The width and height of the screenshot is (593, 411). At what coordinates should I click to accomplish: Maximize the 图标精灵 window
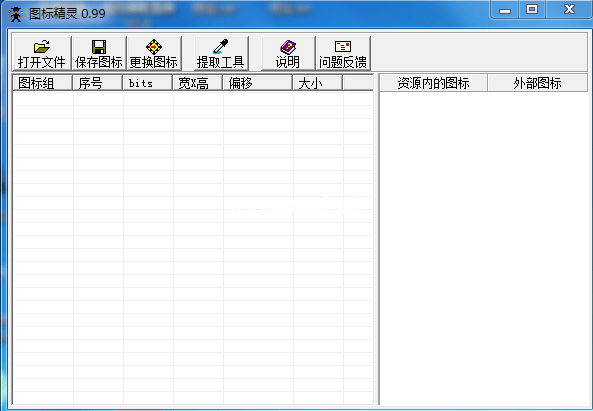point(532,9)
